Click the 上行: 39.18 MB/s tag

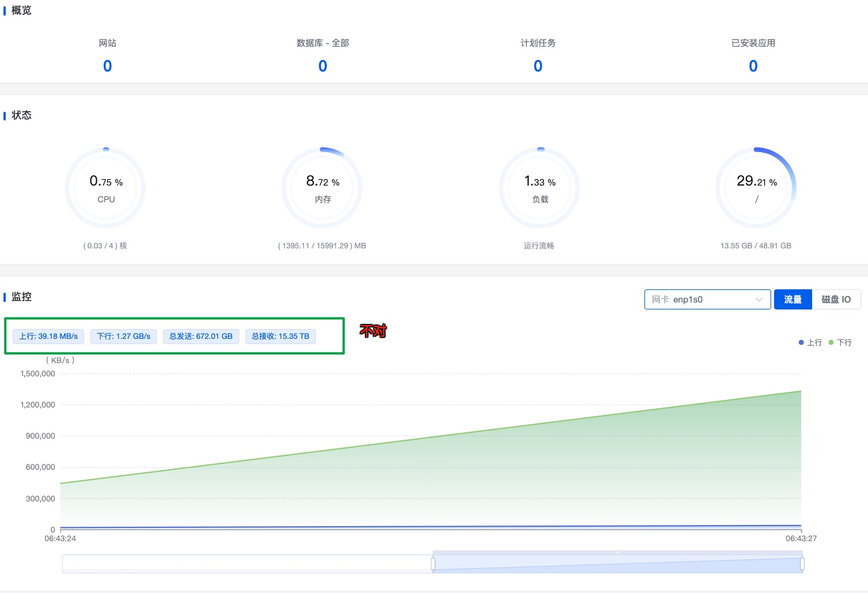click(48, 337)
